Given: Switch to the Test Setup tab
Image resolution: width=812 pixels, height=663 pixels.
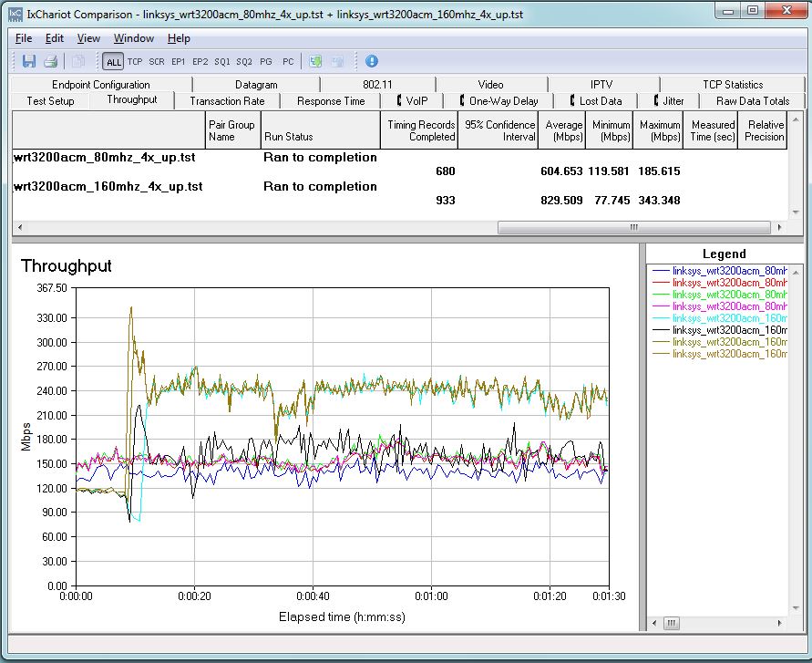Looking at the screenshot, I should pyautogui.click(x=50, y=101).
